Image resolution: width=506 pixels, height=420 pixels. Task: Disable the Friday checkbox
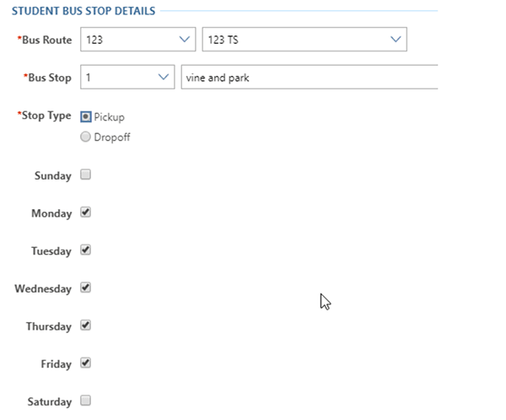click(x=85, y=363)
